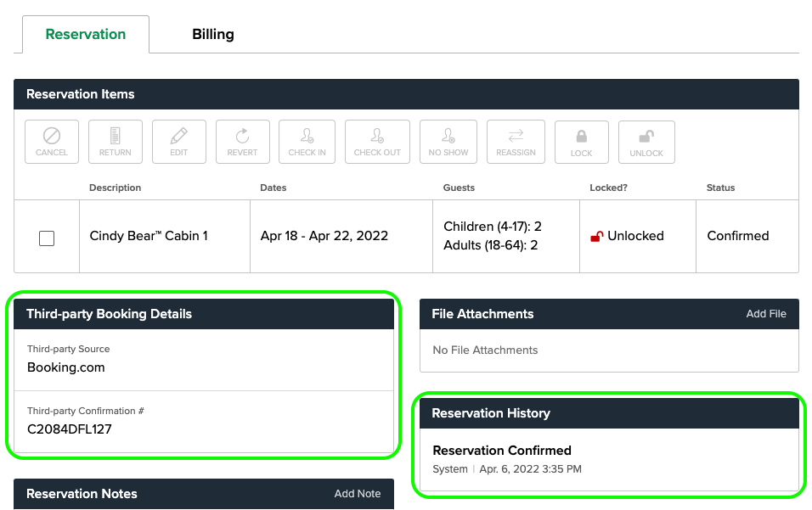
Task: Select the Reservation tab
Action: point(86,34)
